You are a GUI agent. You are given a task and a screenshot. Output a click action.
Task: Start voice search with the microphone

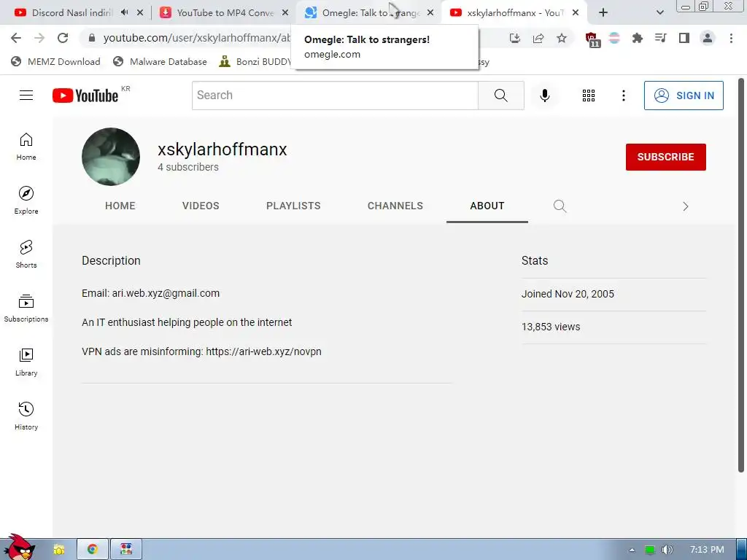click(x=544, y=96)
